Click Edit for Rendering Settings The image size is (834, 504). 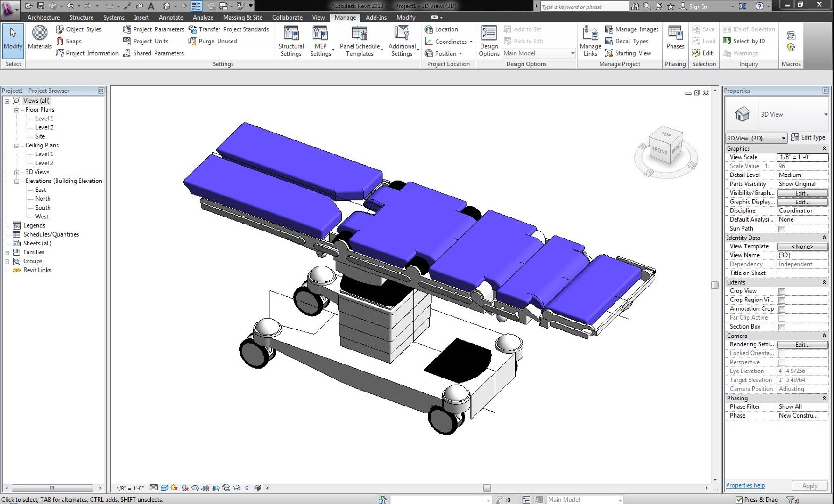click(x=802, y=345)
